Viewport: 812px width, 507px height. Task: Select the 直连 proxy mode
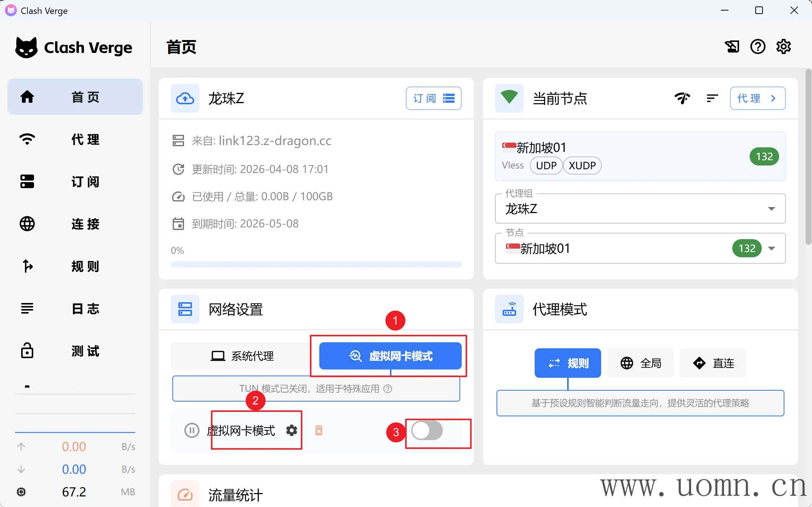[713, 363]
